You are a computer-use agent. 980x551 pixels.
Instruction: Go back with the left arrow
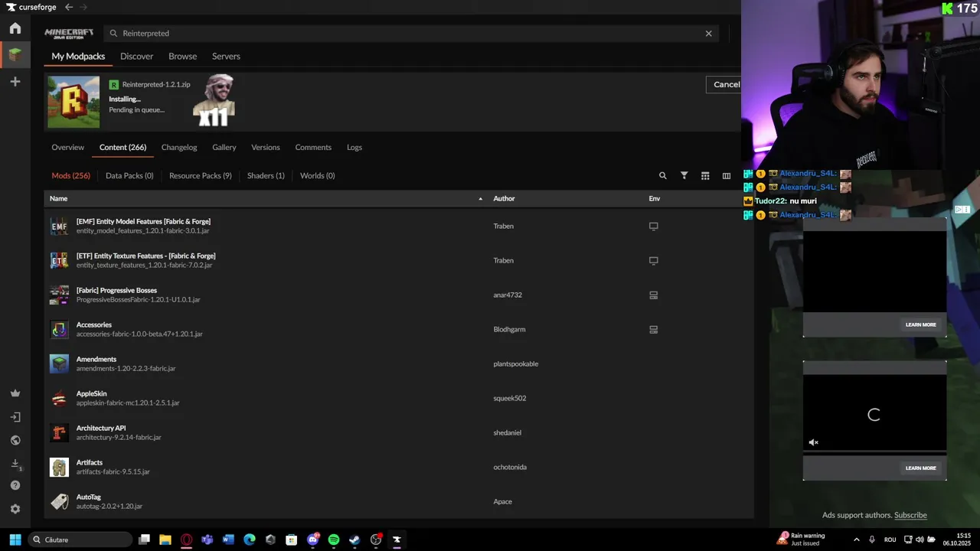[69, 7]
